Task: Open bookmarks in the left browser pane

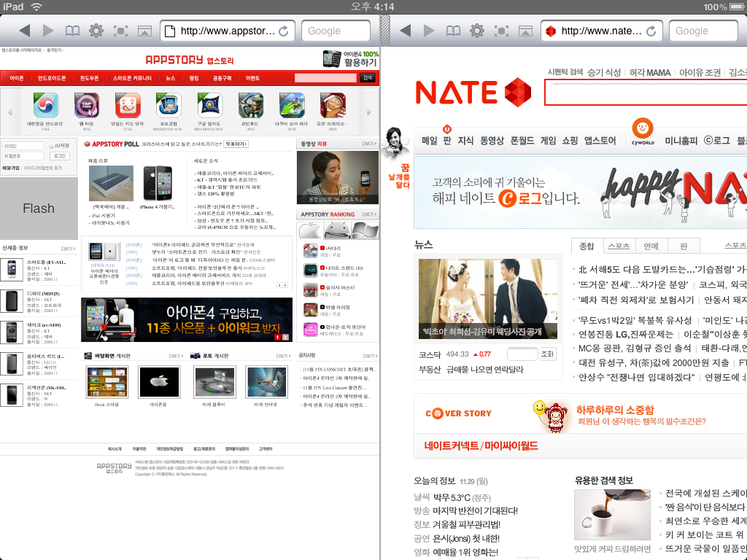Action: pyautogui.click(x=72, y=31)
